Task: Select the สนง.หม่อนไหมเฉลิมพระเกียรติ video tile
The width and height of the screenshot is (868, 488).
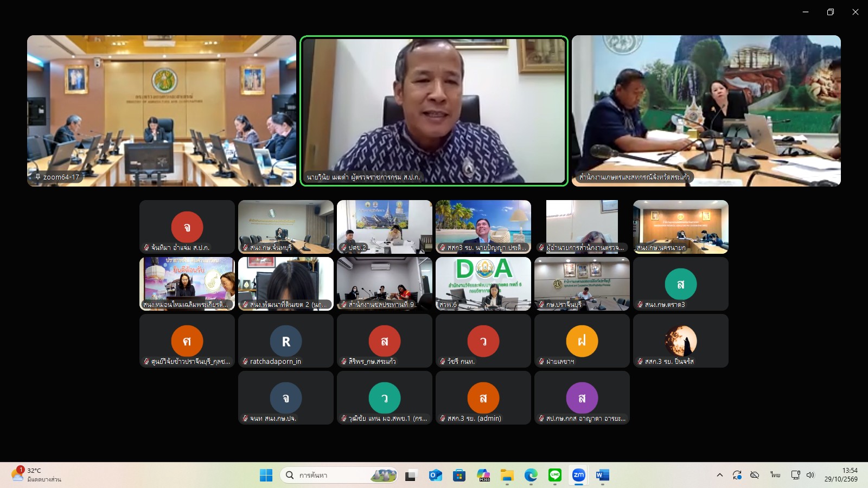Action: click(187, 284)
